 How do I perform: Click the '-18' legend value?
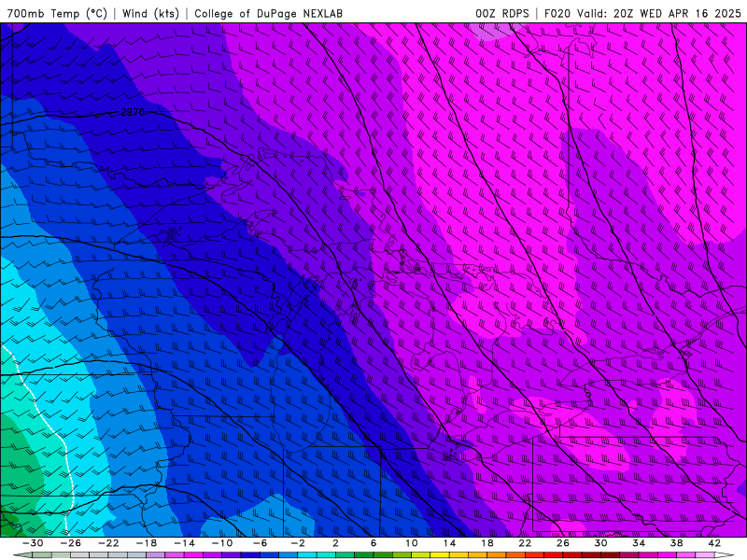147,543
